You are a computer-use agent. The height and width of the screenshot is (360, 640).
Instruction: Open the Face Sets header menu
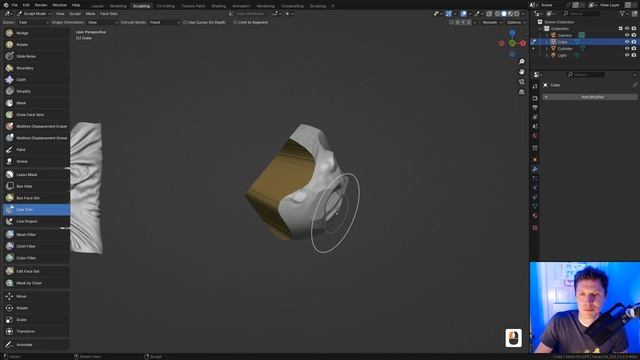click(109, 14)
